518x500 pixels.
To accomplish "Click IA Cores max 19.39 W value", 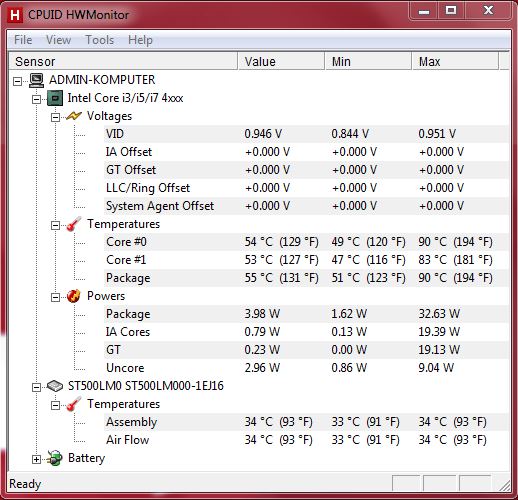I will click(x=439, y=332).
